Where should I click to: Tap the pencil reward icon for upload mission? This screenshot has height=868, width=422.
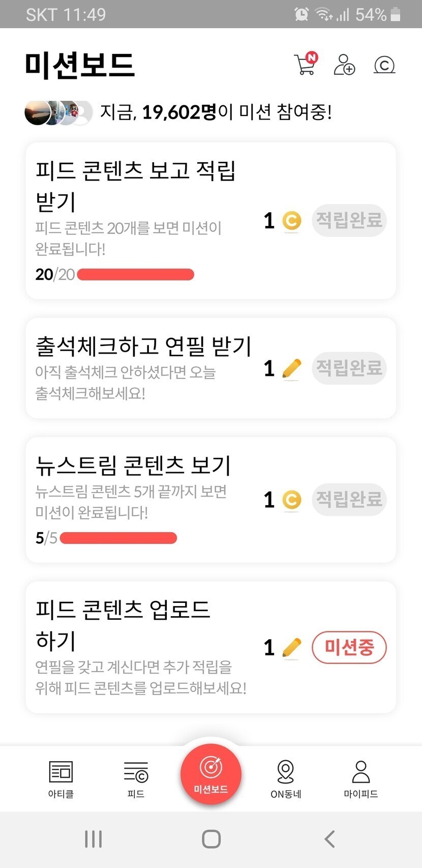pyautogui.click(x=291, y=648)
